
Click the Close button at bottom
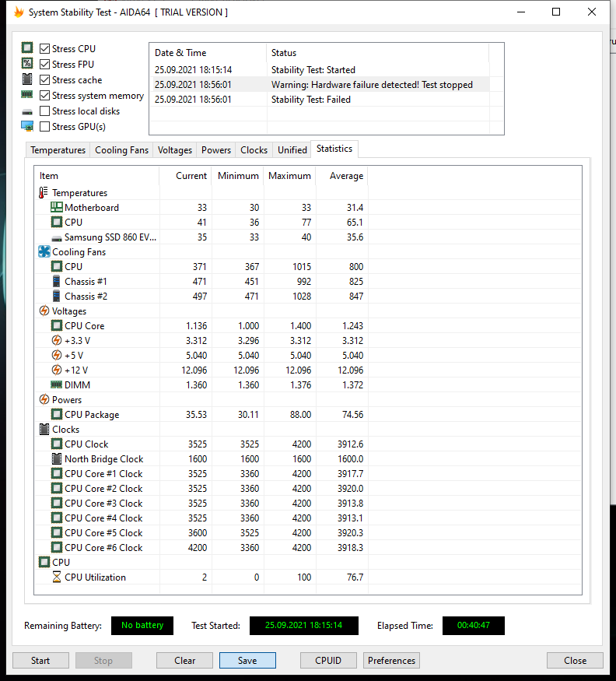click(x=576, y=660)
